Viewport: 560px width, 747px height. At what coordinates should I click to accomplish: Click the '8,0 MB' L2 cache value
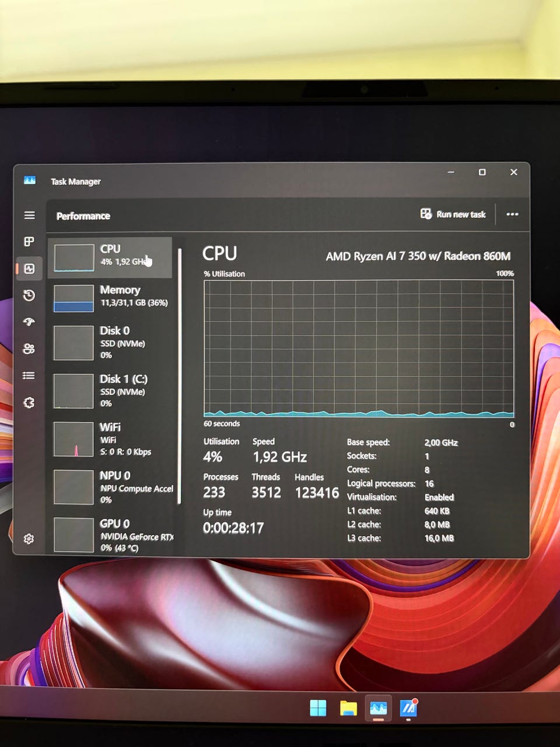click(437, 525)
